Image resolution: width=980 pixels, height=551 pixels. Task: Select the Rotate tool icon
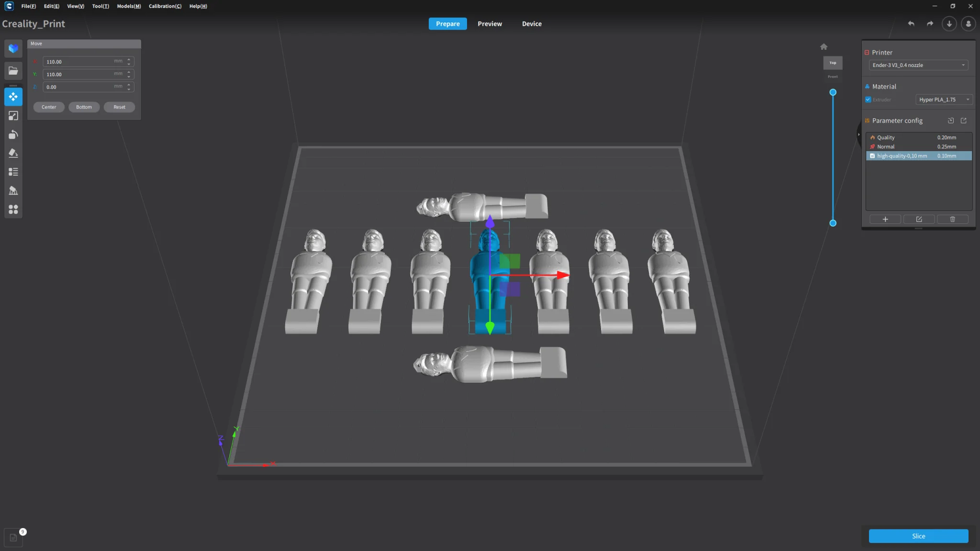(x=13, y=134)
